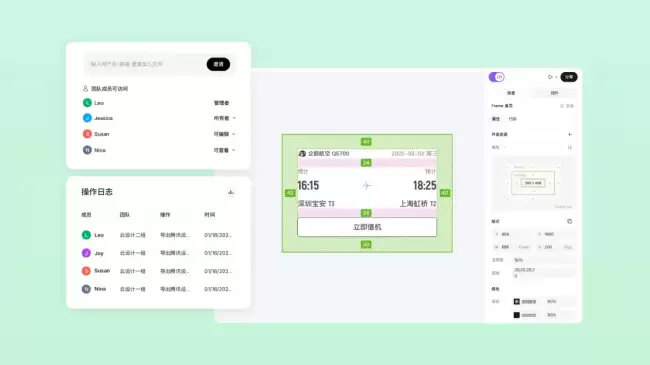Click the black share button top right
Image resolution: width=650 pixels, height=365 pixels.
click(569, 77)
